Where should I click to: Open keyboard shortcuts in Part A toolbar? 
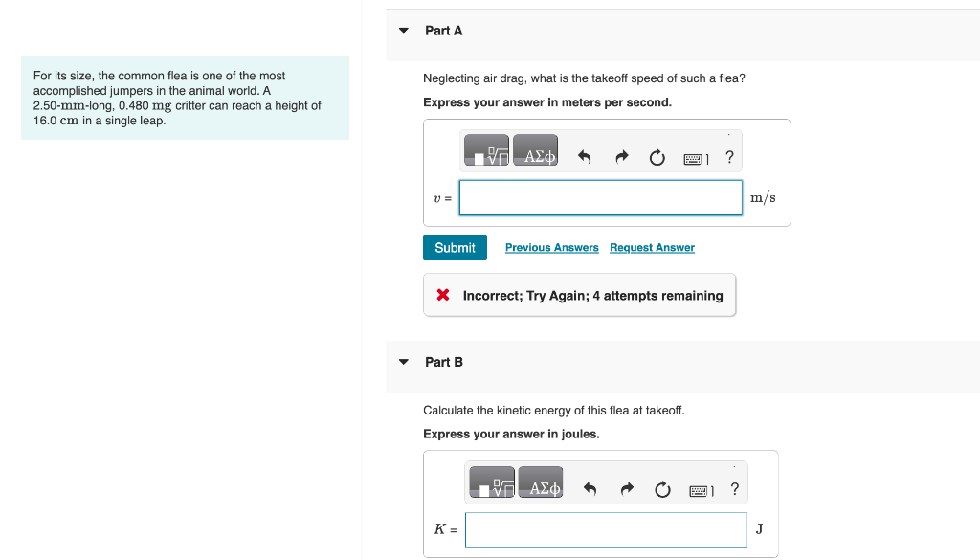point(696,159)
